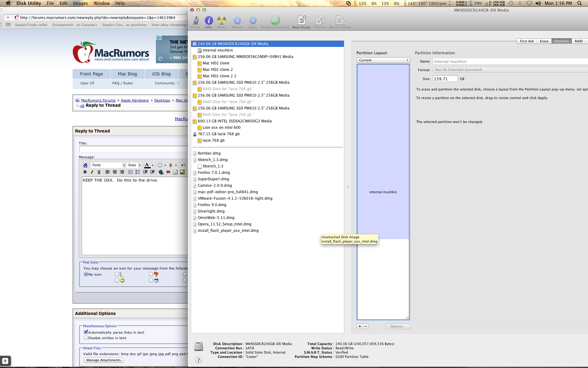Viewport: 588px width, 368px height.
Task: Align message text right
Action: (x=122, y=172)
